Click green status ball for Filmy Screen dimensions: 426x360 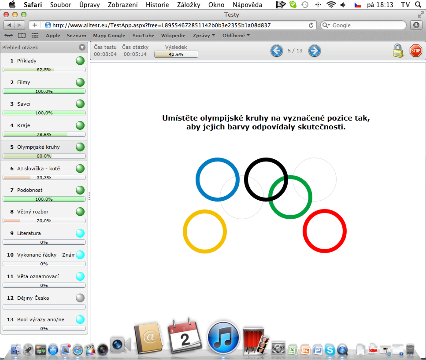(x=80, y=82)
